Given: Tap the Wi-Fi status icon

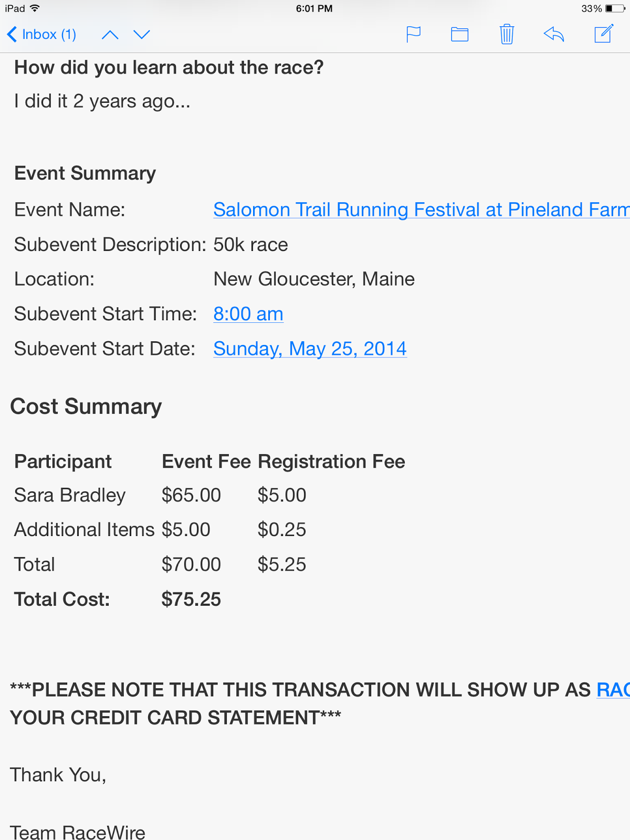Looking at the screenshot, I should (35, 8).
